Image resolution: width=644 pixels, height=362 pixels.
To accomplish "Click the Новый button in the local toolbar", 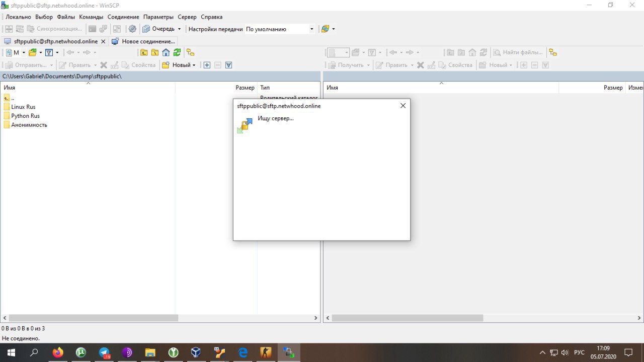I will click(x=176, y=65).
